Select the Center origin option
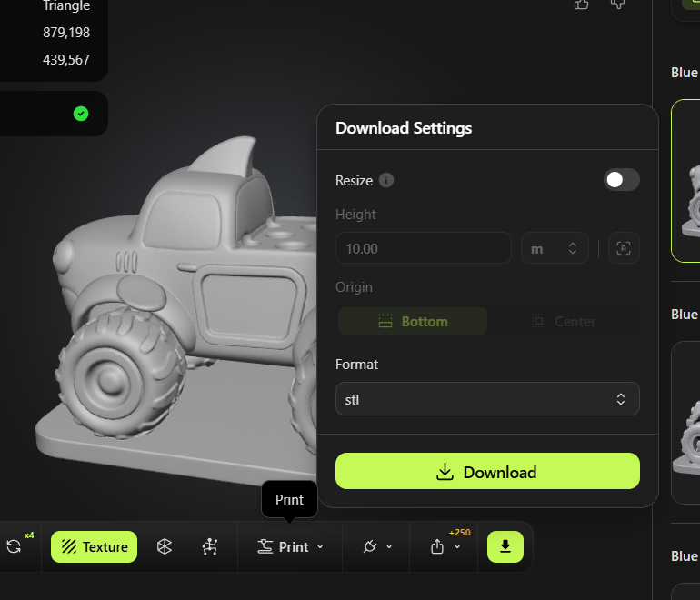Screen dimensions: 700x600 pyautogui.click(x=564, y=321)
